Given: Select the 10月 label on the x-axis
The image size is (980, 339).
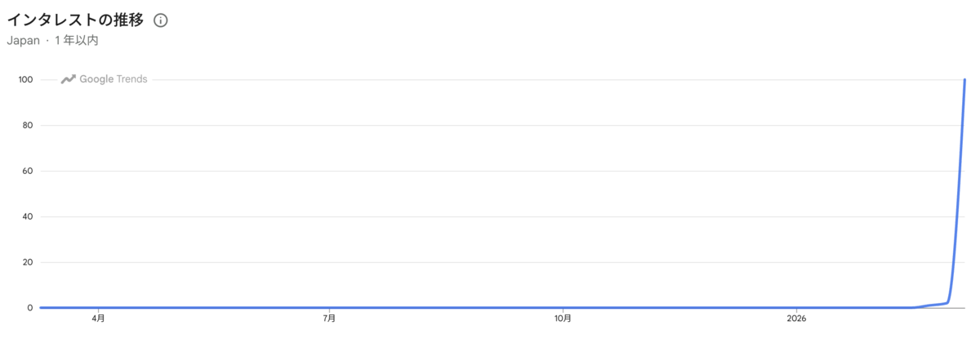Looking at the screenshot, I should click(x=562, y=318).
